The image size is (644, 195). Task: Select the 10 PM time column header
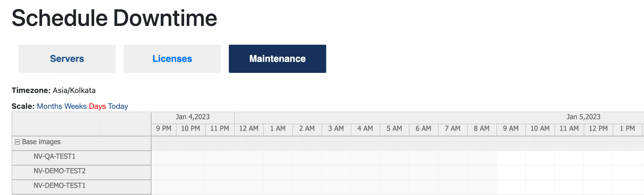(x=190, y=129)
